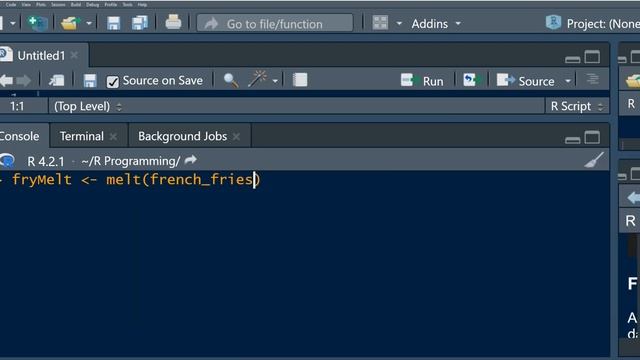Click the workspace panes grid icon
The height and width of the screenshot is (360, 640).
380,23
